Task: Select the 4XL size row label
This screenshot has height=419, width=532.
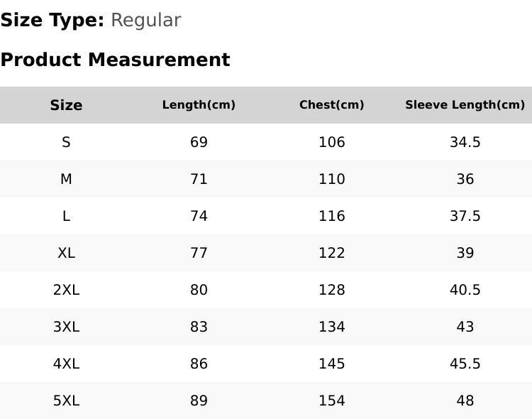Action: (66, 364)
